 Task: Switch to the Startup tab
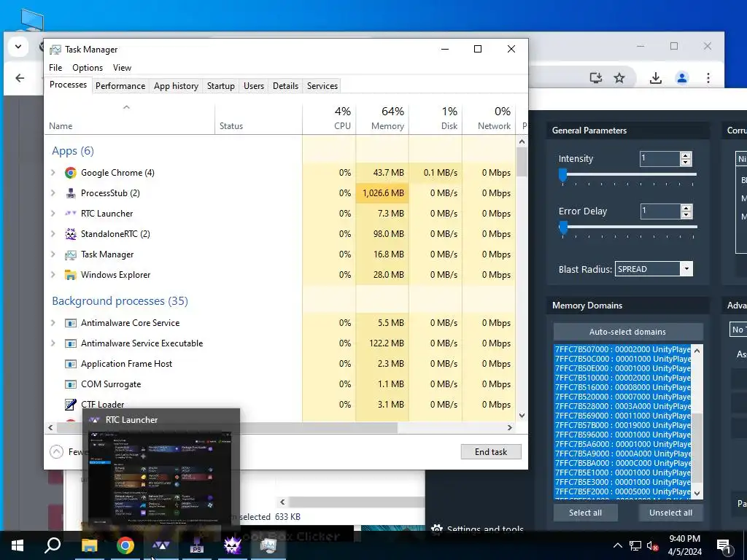point(220,86)
